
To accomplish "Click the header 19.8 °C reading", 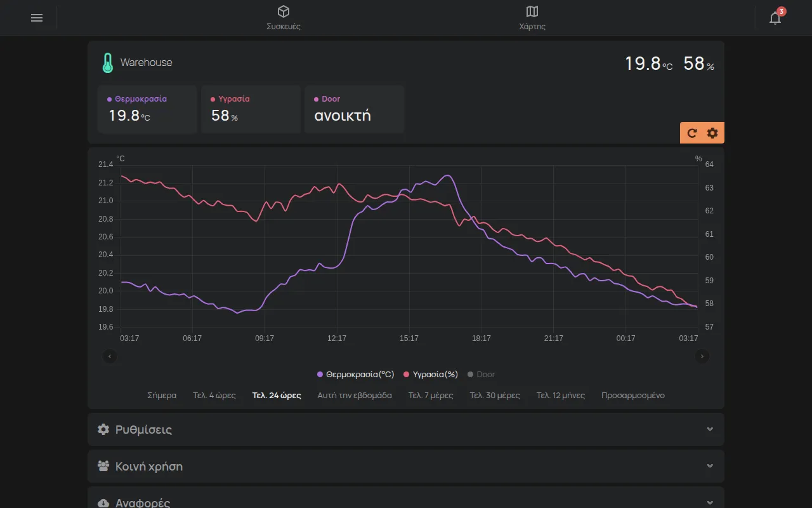I will (648, 63).
